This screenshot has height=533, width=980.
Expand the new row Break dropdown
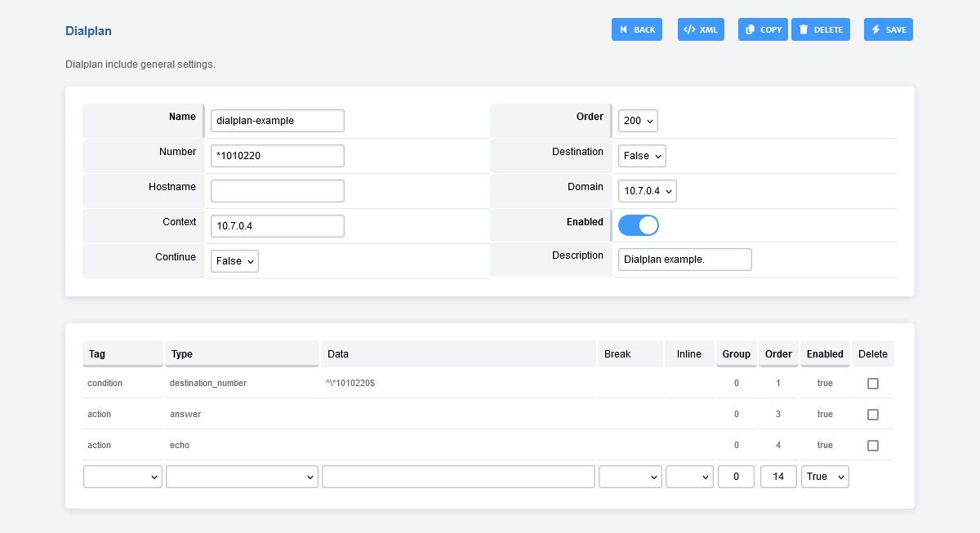630,477
